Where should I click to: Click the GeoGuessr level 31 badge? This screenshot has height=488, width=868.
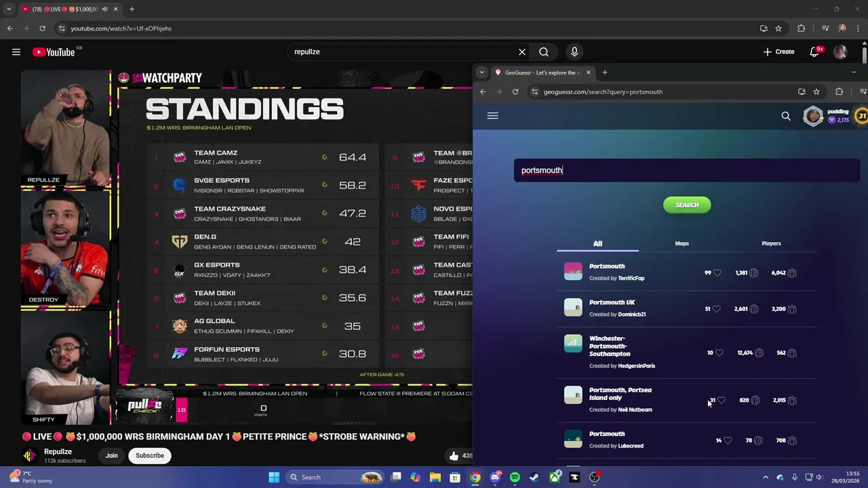click(862, 116)
